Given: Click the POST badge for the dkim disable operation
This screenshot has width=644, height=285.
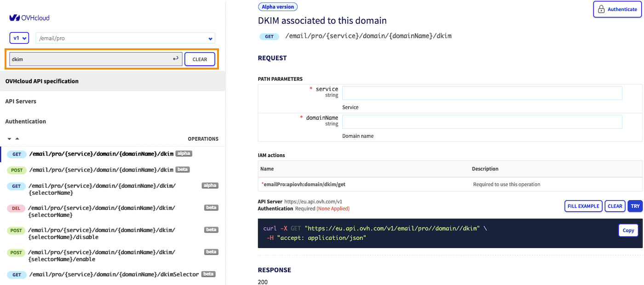Looking at the screenshot, I should pos(16,231).
